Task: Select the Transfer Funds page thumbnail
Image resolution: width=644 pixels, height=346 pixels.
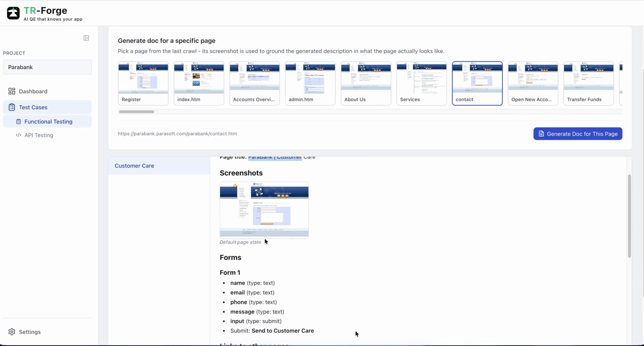Action: coord(589,83)
